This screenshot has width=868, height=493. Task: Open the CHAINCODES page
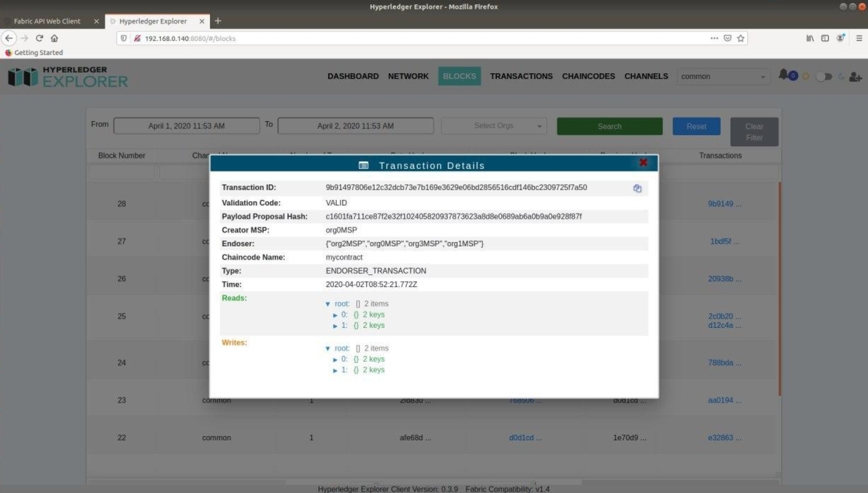pyautogui.click(x=588, y=76)
